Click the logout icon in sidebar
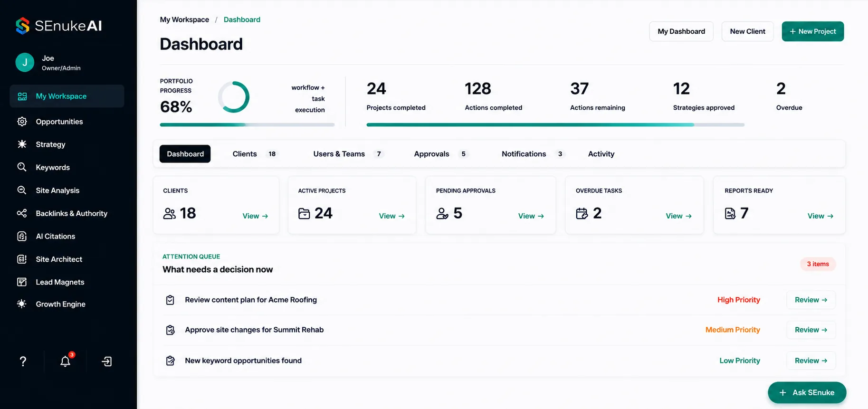The image size is (868, 409). tap(107, 361)
